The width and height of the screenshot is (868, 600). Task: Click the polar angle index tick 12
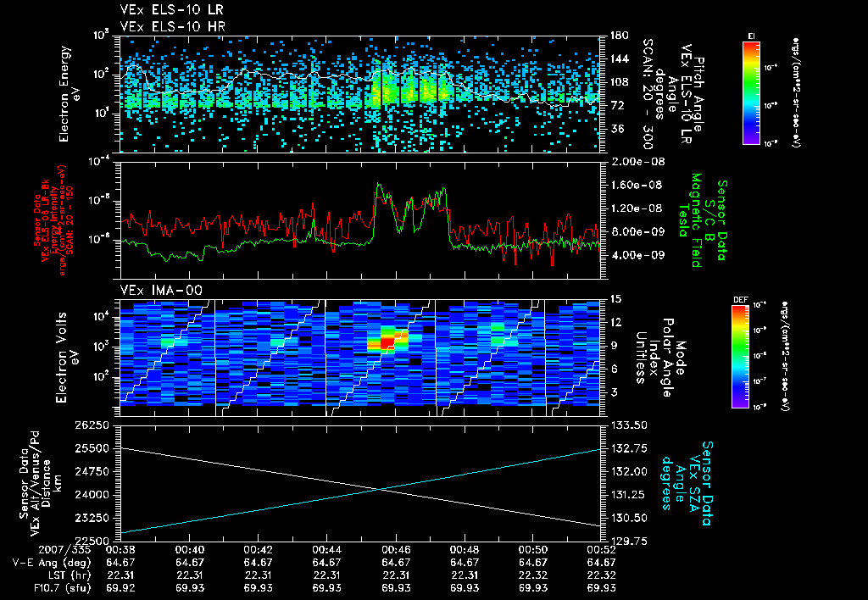pyautogui.click(x=615, y=322)
